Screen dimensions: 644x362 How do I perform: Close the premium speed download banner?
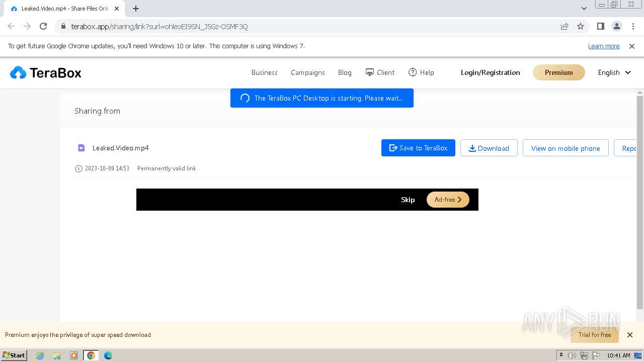pos(630,335)
